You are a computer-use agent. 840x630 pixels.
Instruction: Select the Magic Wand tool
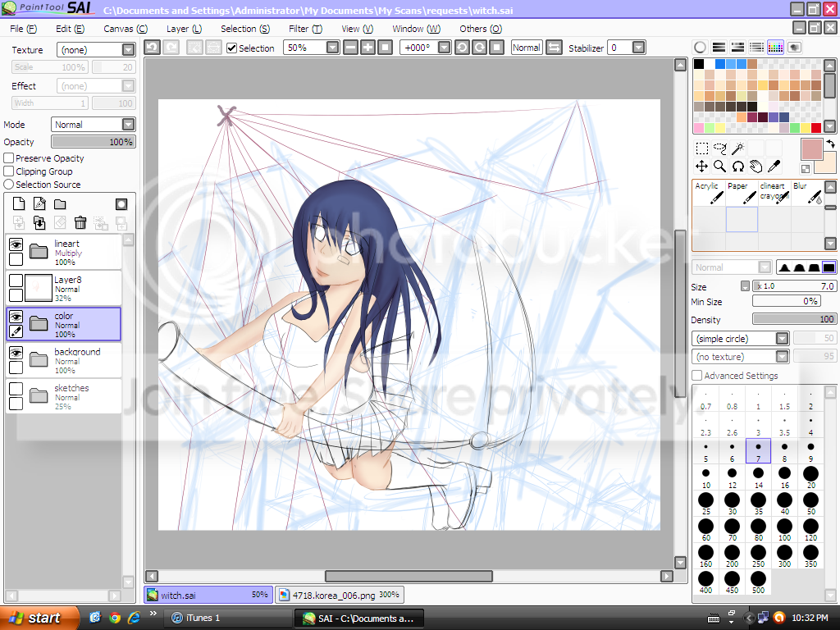[x=738, y=148]
